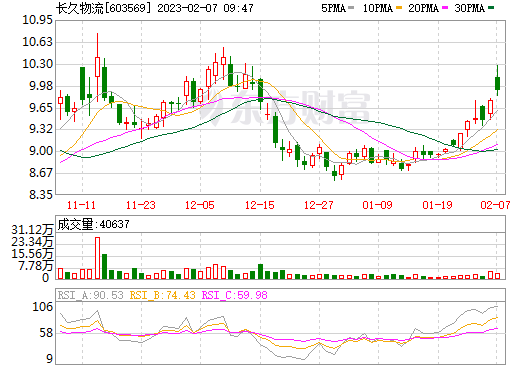Click the 9.98 price axis label
The height and width of the screenshot is (365, 520).
[41, 86]
